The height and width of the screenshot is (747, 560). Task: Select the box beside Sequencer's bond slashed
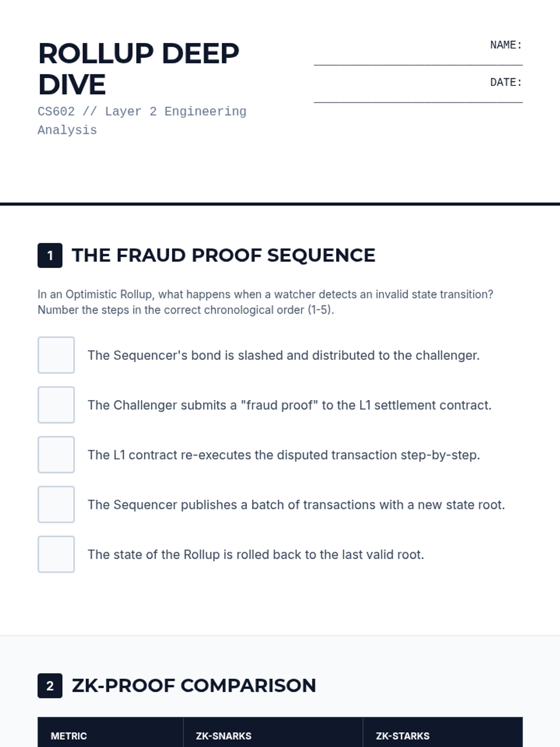pyautogui.click(x=56, y=355)
